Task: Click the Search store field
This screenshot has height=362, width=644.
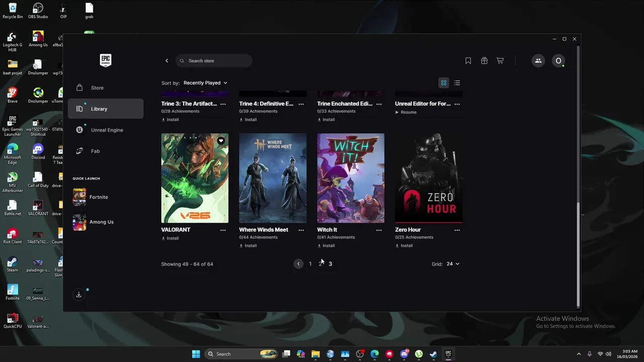Action: pyautogui.click(x=214, y=61)
